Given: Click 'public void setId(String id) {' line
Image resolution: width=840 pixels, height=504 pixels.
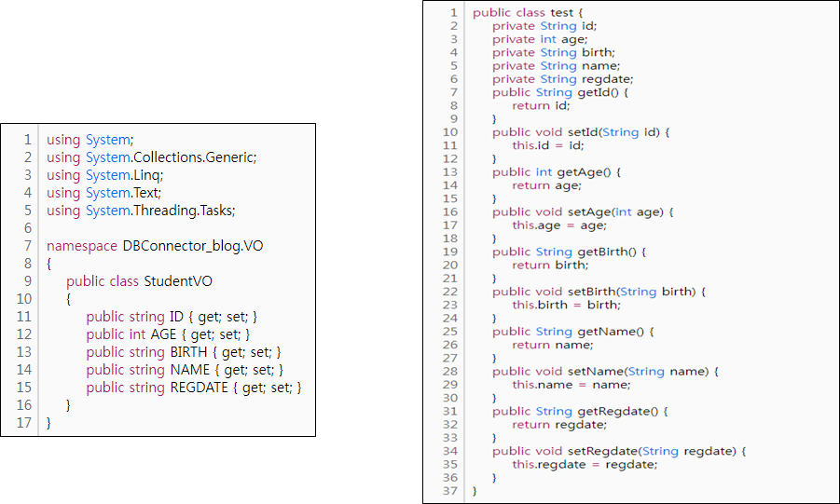Looking at the screenshot, I should (x=581, y=132).
